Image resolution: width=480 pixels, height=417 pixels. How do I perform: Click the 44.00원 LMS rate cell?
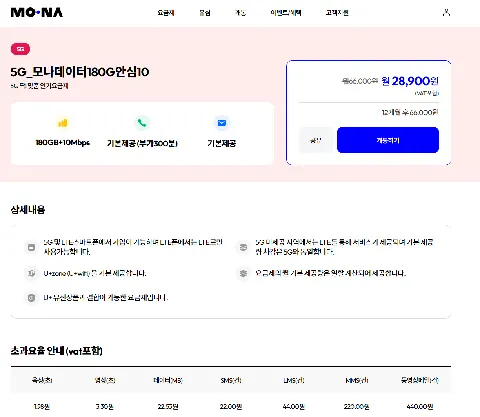(294, 407)
